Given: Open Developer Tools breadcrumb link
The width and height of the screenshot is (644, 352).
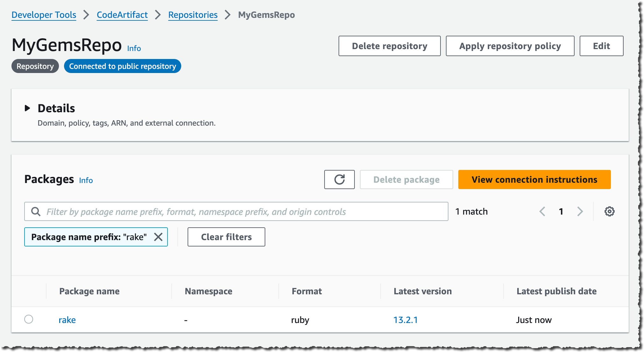Looking at the screenshot, I should tap(44, 15).
